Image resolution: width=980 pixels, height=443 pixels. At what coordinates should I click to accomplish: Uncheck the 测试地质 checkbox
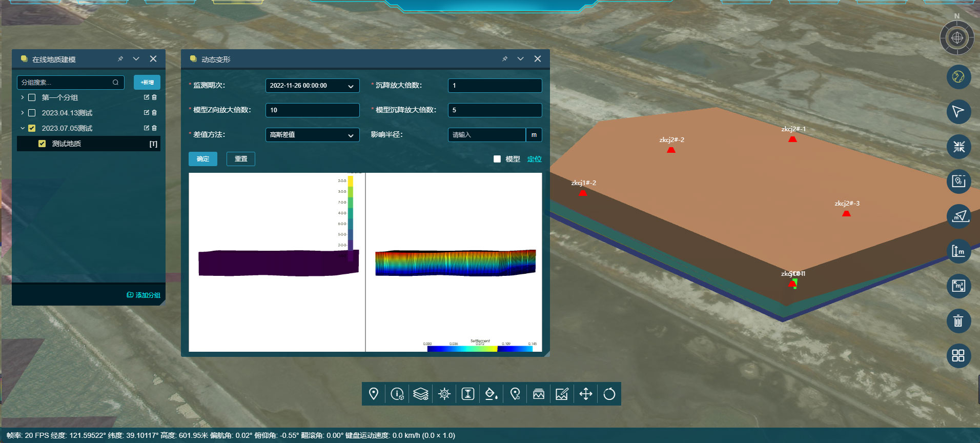click(x=42, y=144)
